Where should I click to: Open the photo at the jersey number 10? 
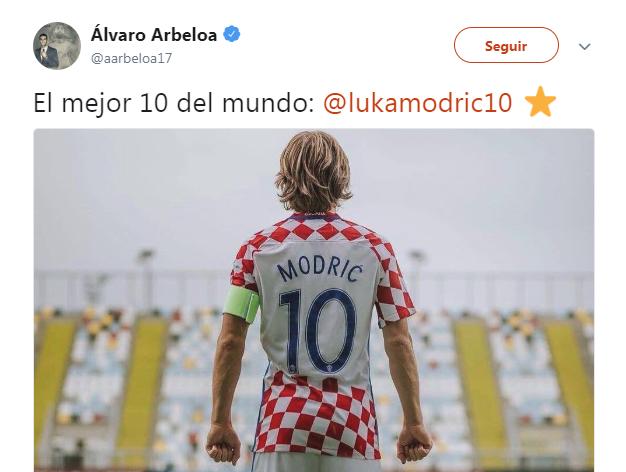point(318,331)
